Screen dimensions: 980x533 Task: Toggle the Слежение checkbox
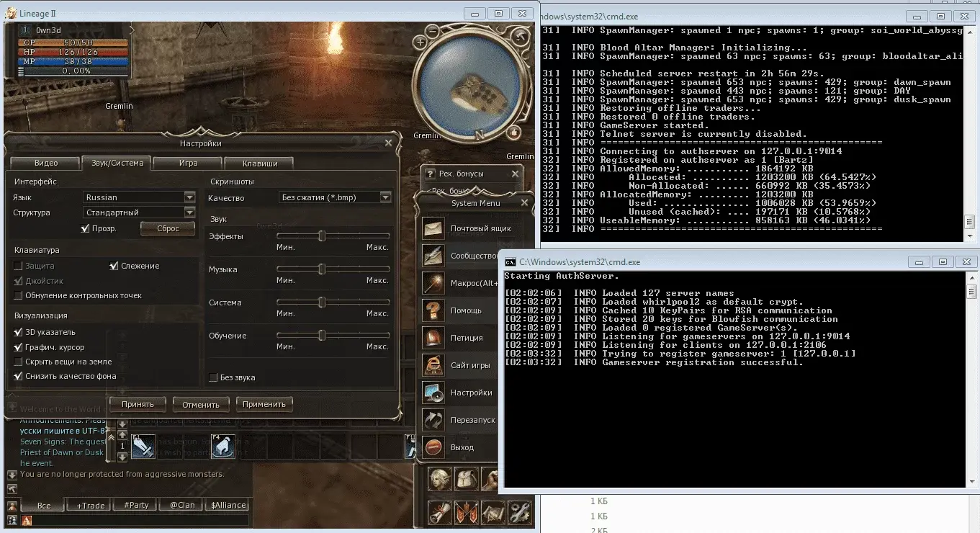pos(114,266)
